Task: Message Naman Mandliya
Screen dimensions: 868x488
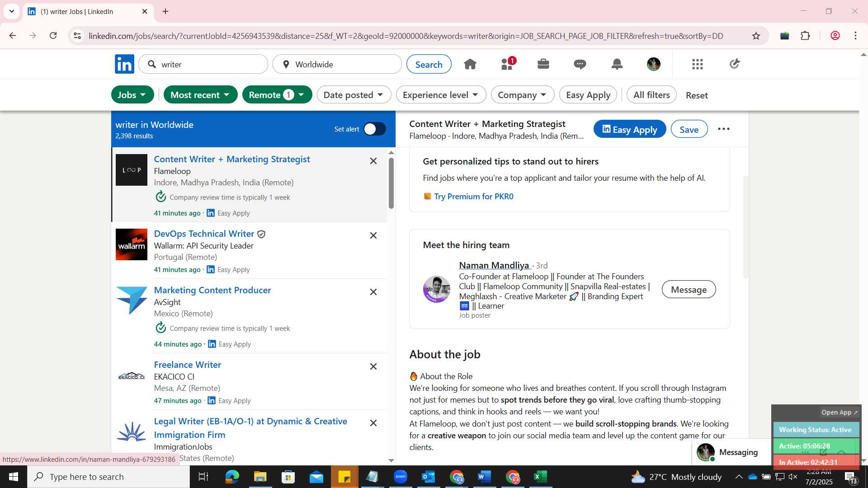Action: [x=689, y=290]
